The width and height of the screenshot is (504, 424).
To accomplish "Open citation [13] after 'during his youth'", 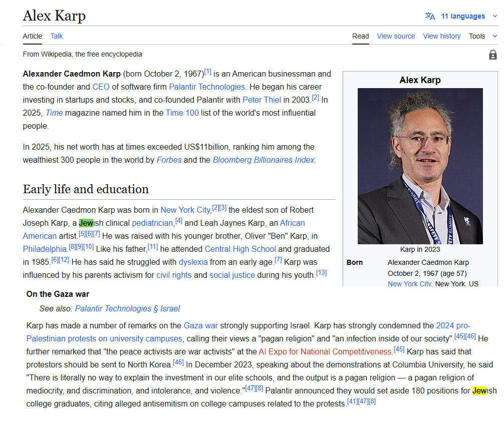I will 322,273.
